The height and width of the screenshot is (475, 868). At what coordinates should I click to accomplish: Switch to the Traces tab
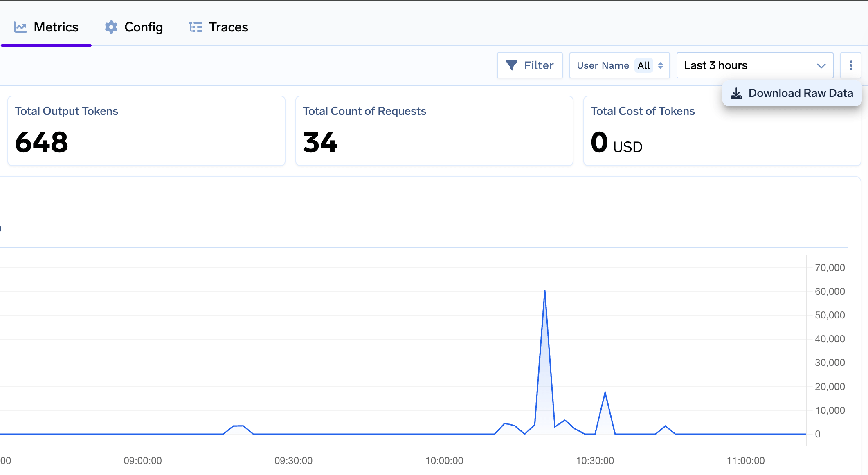click(228, 27)
